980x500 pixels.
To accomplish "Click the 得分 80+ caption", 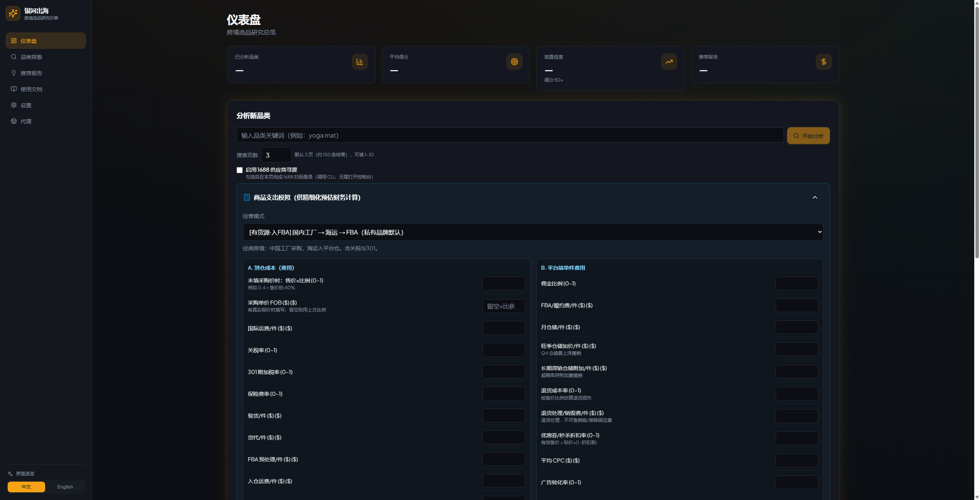I will 554,80.
